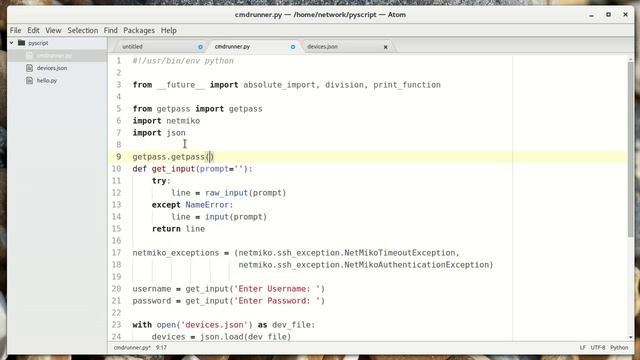The image size is (640, 360).
Task: Click the '#!/usr/bin/env python' shebang line
Action: point(183,61)
